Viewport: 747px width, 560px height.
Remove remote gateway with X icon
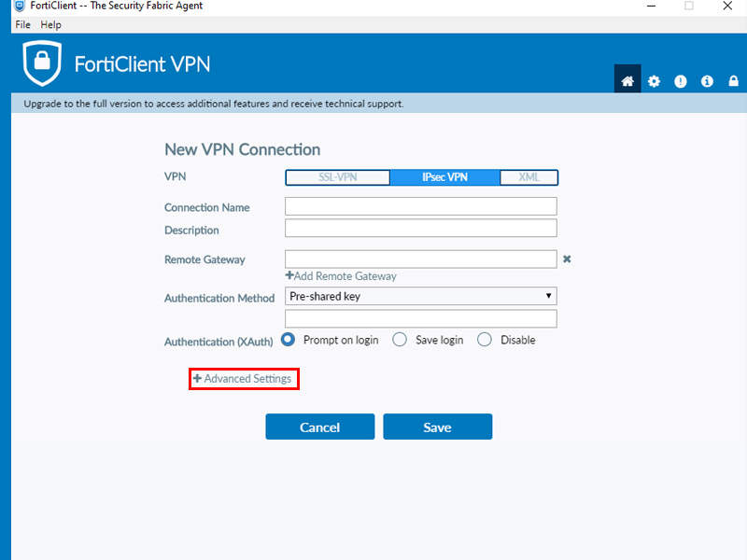point(567,259)
